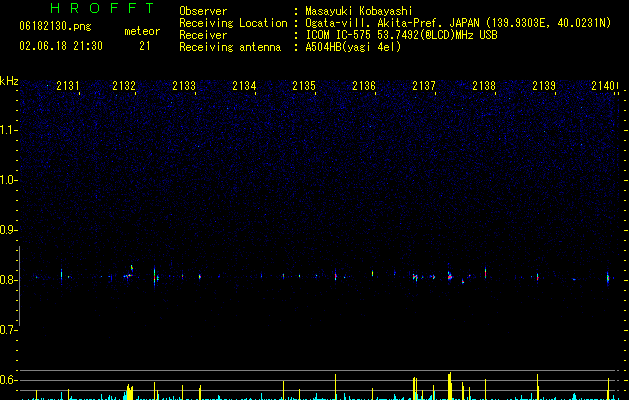Click the 0.7 frequency axis label
This screenshot has height=400, width=629.
(8, 330)
